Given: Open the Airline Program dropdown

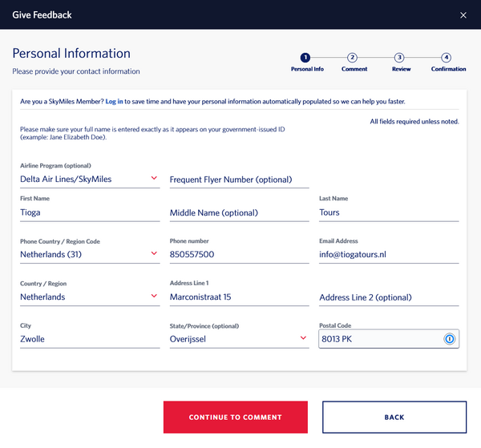Looking at the screenshot, I should 89,179.
